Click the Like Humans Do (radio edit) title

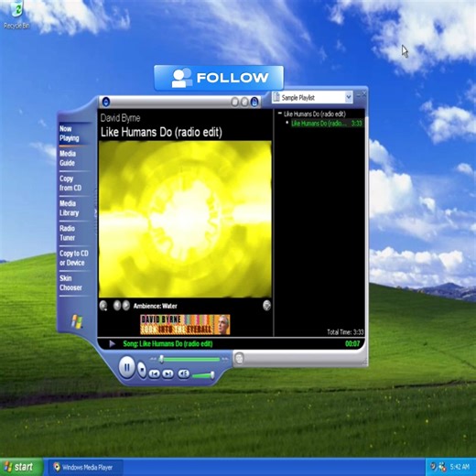(x=161, y=132)
